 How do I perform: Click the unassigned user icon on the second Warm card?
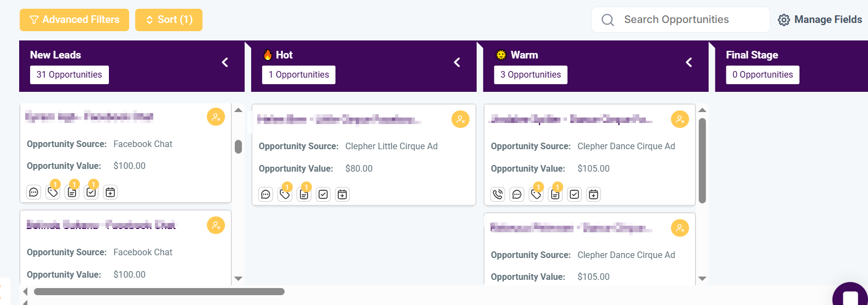point(680,228)
